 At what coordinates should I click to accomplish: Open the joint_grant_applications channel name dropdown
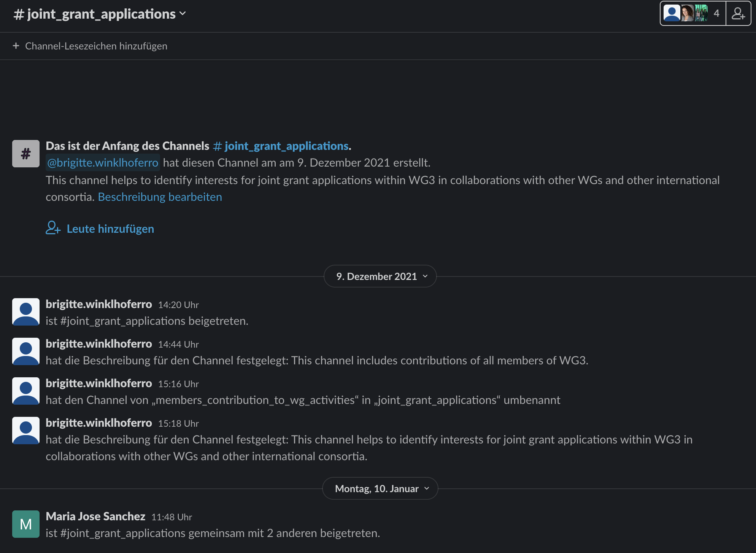click(x=100, y=14)
